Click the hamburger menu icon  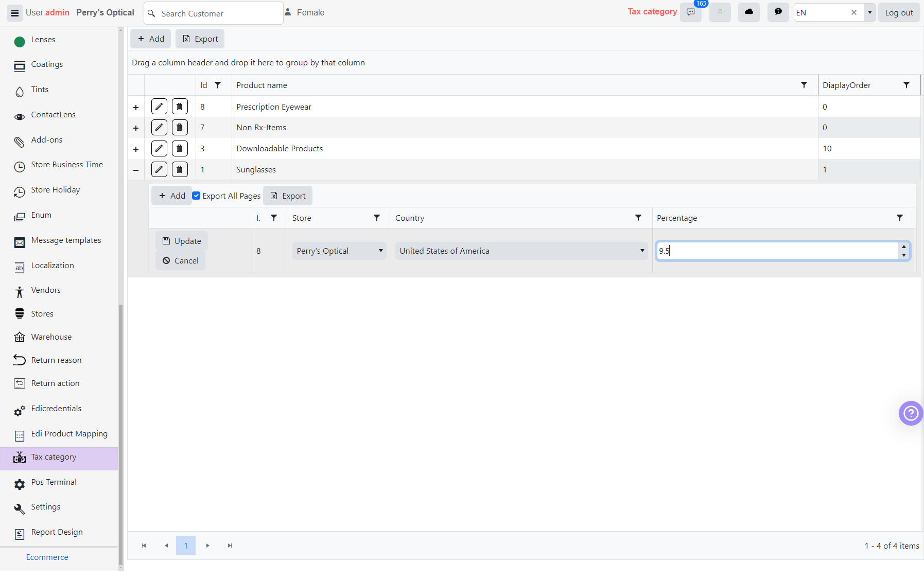click(x=14, y=13)
